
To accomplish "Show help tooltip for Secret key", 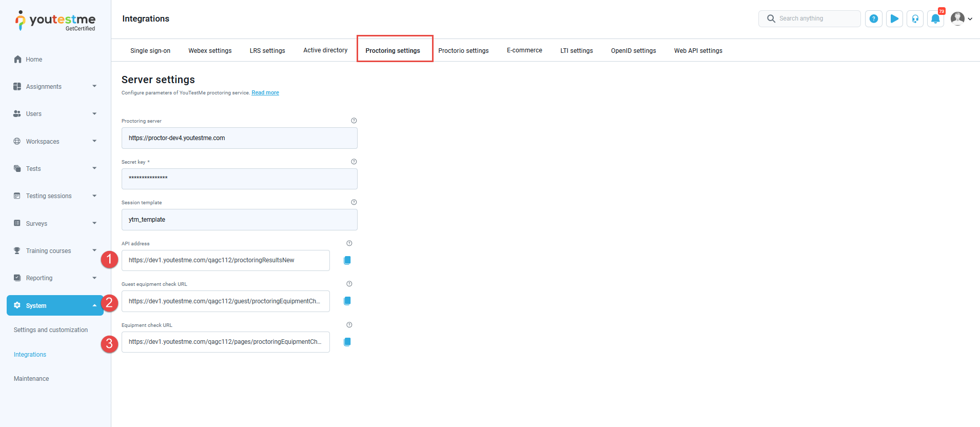I will click(354, 162).
